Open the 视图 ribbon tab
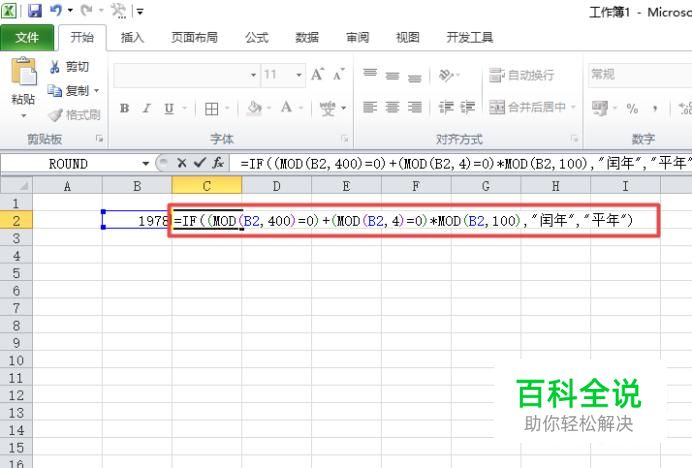This screenshot has height=468, width=692. pyautogui.click(x=407, y=38)
